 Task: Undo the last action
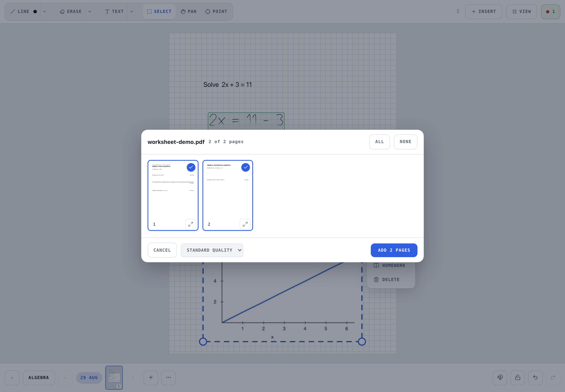click(535, 378)
